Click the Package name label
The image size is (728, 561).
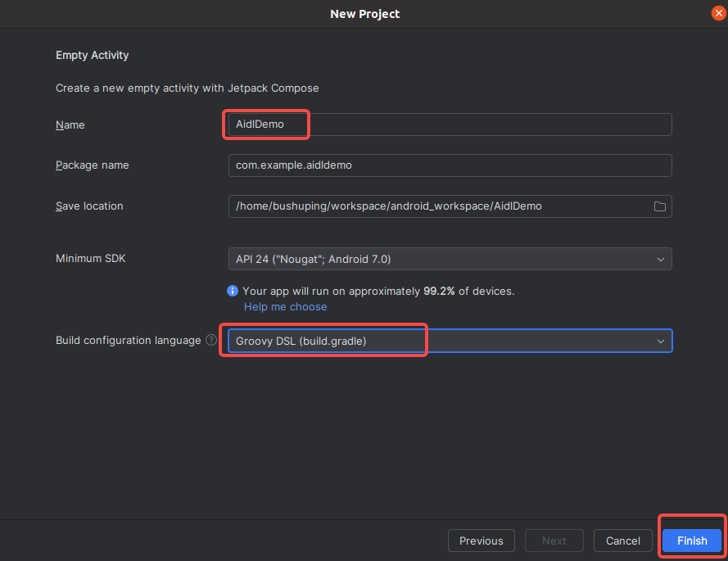(92, 165)
